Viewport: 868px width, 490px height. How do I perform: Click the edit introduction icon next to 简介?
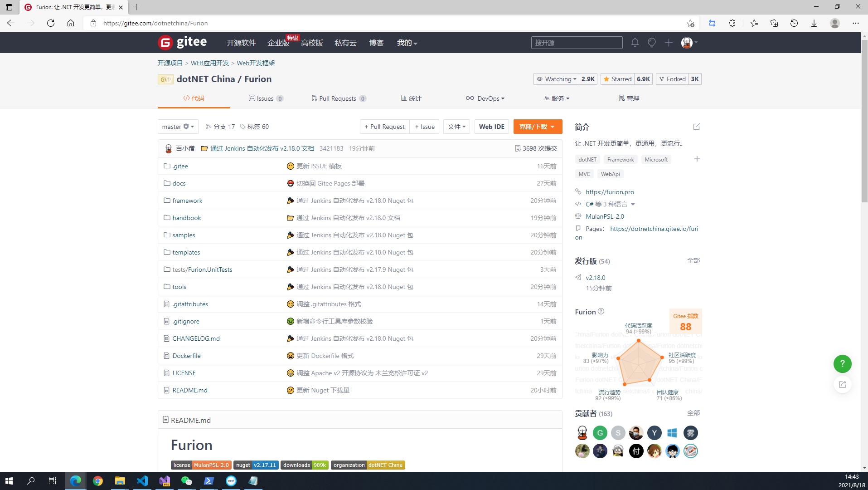tap(696, 127)
